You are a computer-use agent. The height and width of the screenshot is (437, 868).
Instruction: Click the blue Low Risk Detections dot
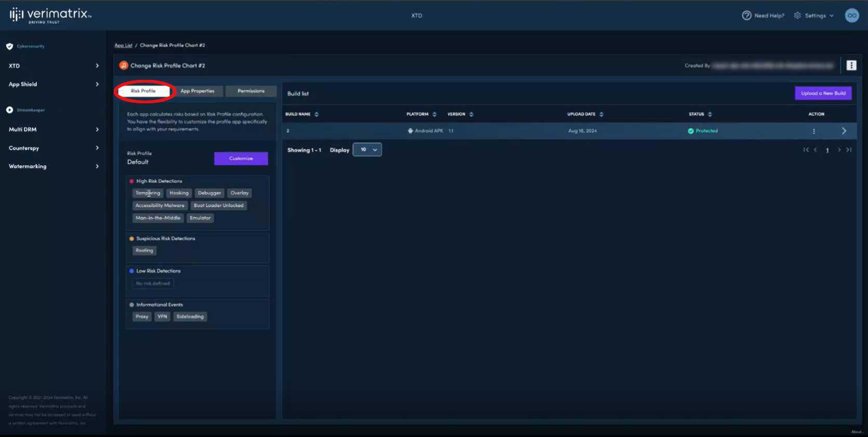coord(131,271)
